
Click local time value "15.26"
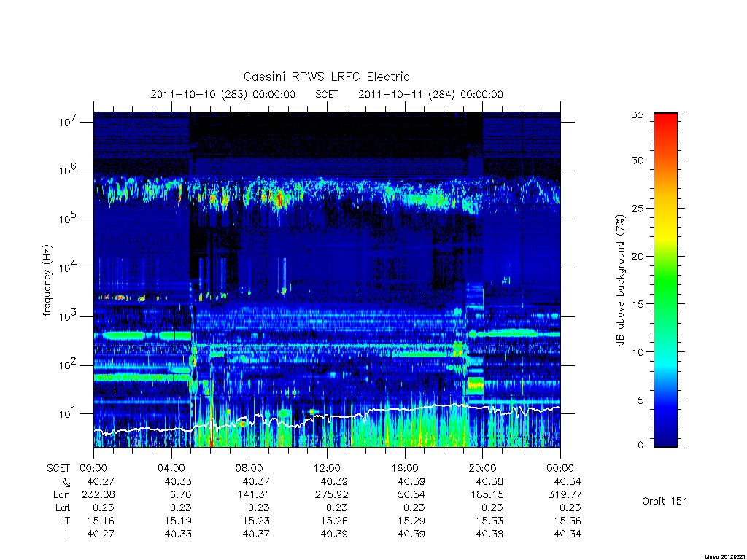334,521
